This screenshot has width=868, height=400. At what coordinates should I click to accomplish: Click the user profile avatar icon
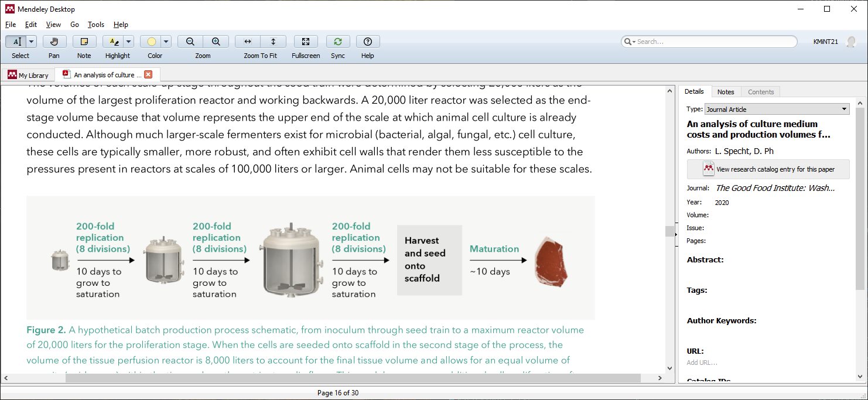click(851, 42)
